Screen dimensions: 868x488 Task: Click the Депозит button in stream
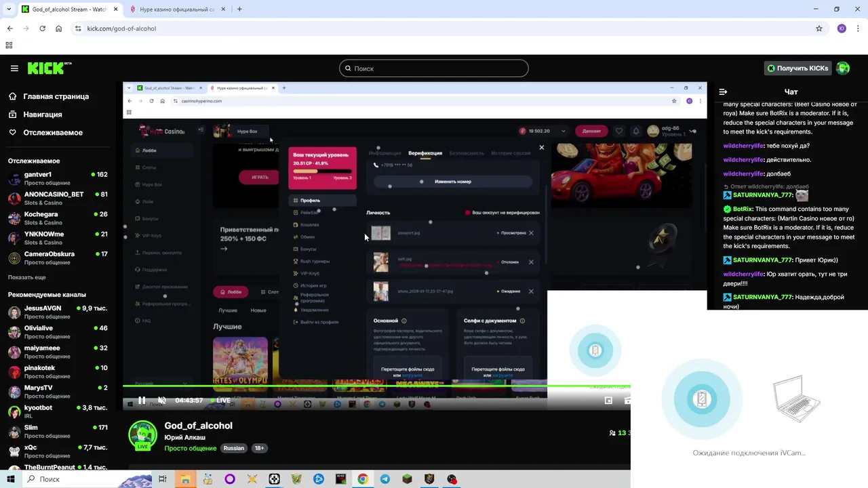591,131
